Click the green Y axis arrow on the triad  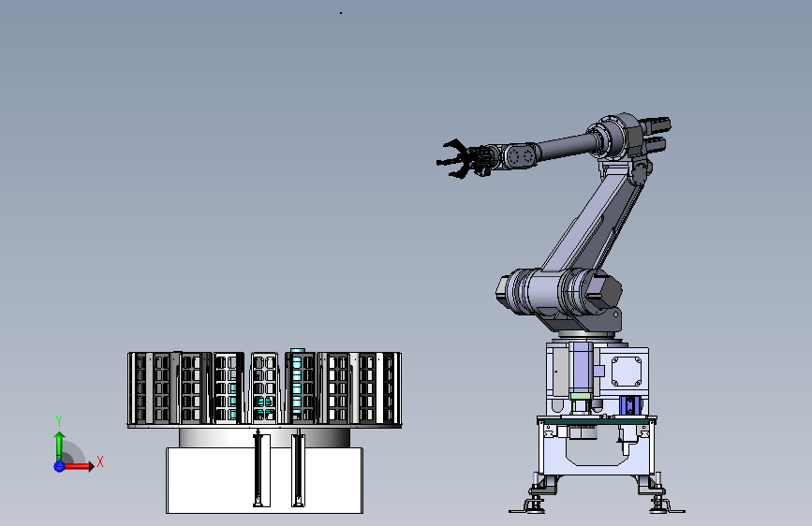(60, 446)
